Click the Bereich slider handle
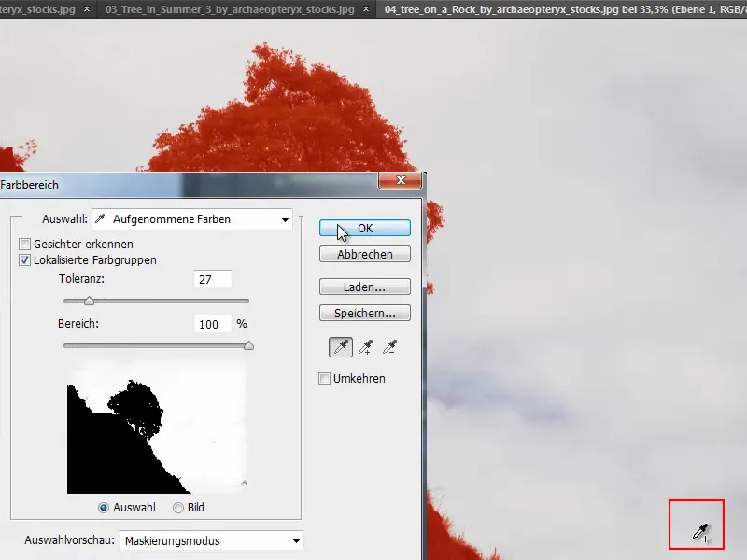This screenshot has height=560, width=747. click(x=248, y=345)
